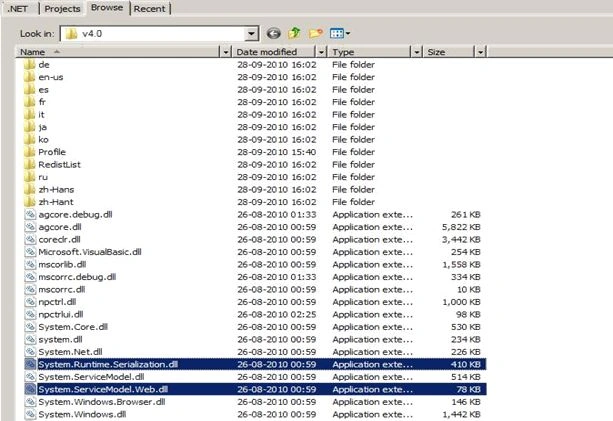The height and width of the screenshot is (421, 613).
Task: Open the Projects tab
Action: point(63,9)
